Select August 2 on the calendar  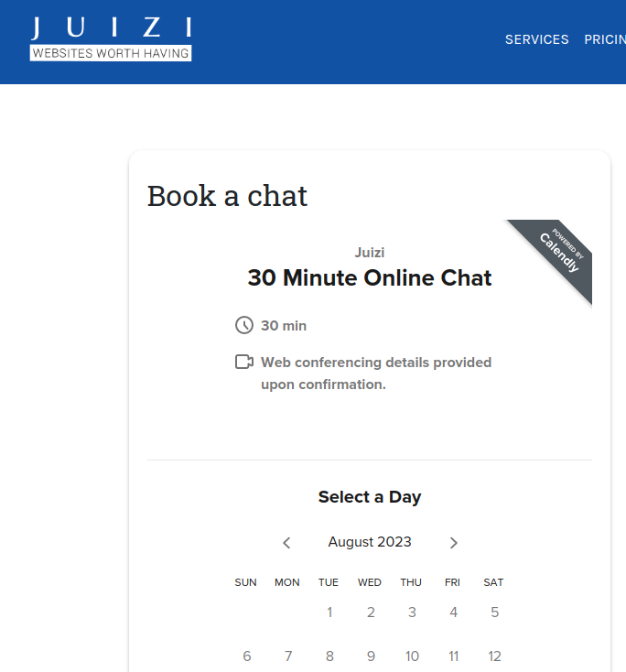tap(371, 612)
